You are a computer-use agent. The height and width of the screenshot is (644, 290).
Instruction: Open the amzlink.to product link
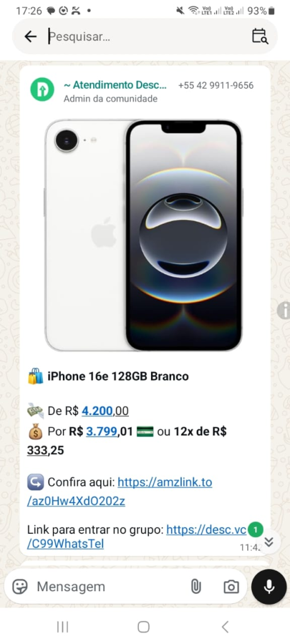[x=120, y=491]
